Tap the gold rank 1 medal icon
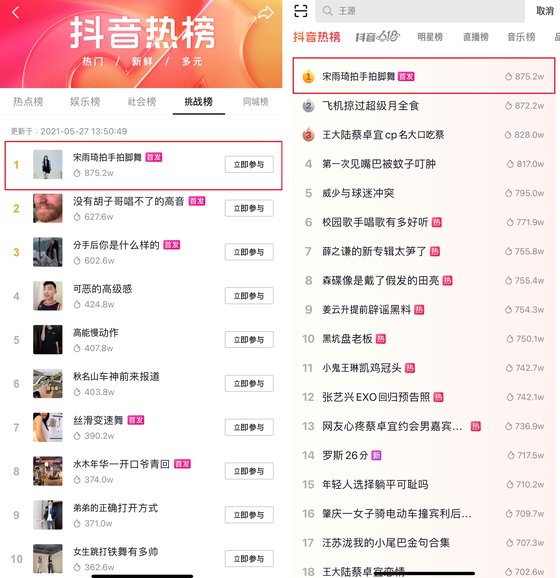Viewport: 560px width, 578px height. (x=308, y=77)
